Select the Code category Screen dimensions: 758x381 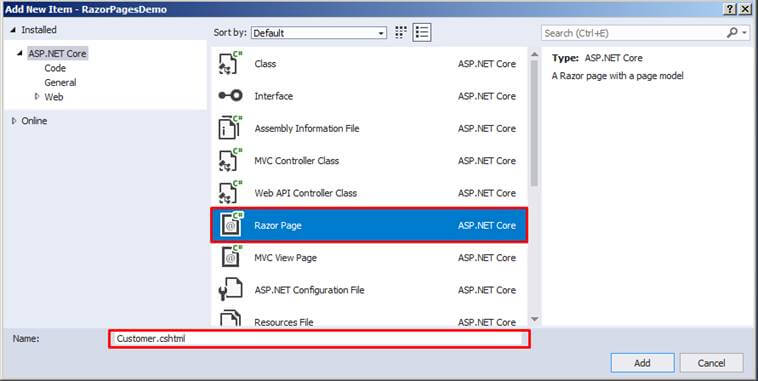55,68
